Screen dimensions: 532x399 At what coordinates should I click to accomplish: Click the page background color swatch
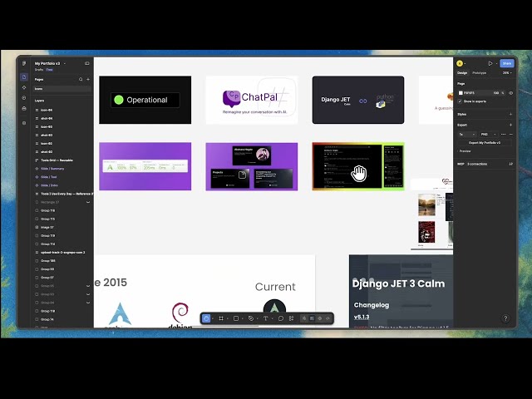pos(461,93)
